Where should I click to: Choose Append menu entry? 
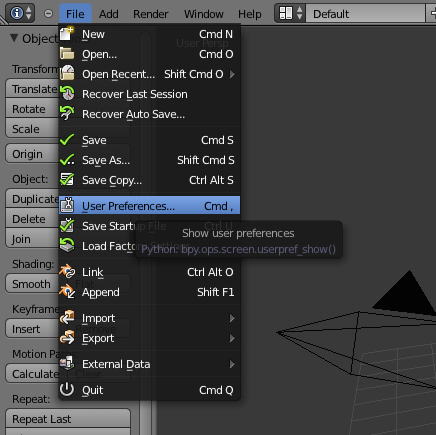pos(149,292)
